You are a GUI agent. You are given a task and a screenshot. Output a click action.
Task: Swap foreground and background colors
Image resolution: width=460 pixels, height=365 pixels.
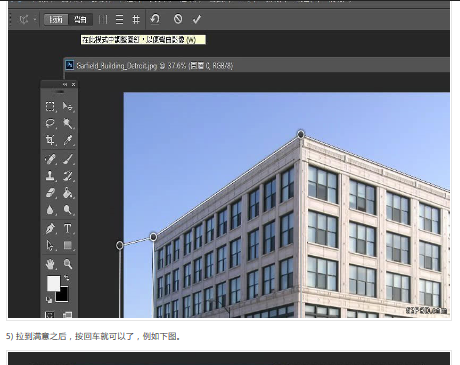tap(67, 277)
